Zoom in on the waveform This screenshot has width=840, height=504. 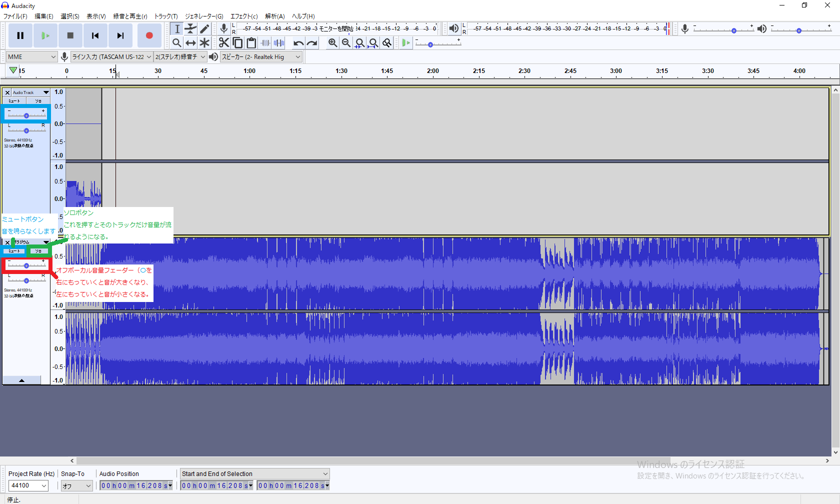pyautogui.click(x=332, y=43)
